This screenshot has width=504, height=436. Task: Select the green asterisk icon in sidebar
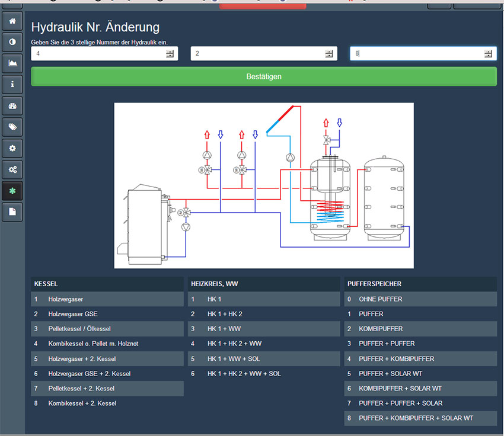[12, 191]
